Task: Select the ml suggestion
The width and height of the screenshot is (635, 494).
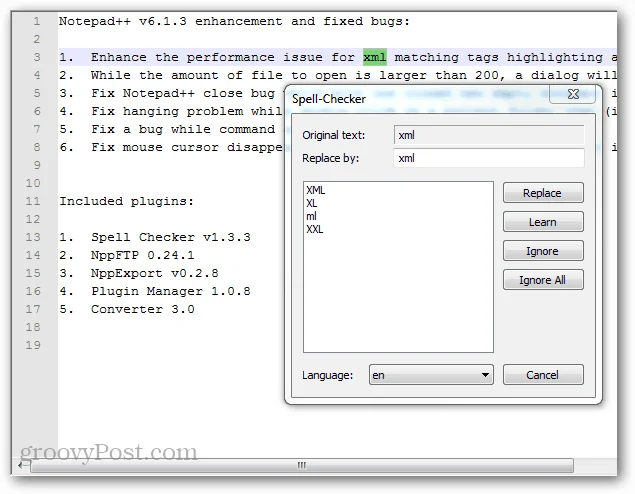Action: [x=311, y=216]
